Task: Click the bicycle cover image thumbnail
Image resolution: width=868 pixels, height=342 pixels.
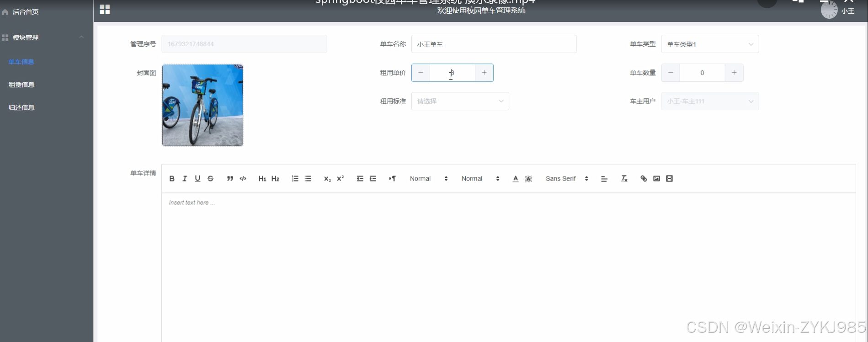Action: pyautogui.click(x=202, y=105)
